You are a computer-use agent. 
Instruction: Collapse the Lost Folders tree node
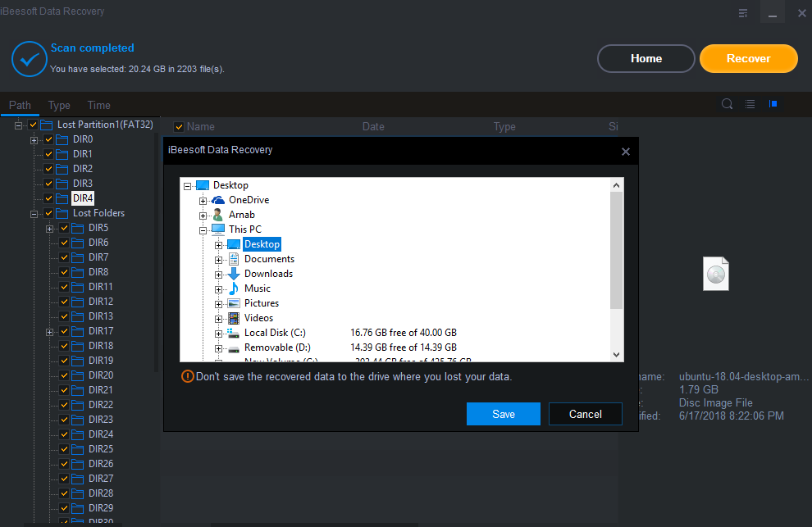[34, 214]
